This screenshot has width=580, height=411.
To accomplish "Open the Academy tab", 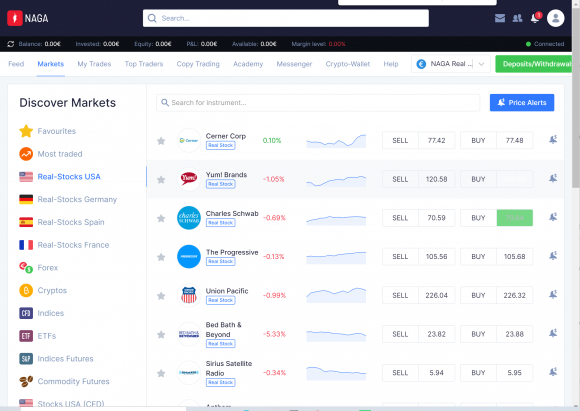I will coord(248,64).
